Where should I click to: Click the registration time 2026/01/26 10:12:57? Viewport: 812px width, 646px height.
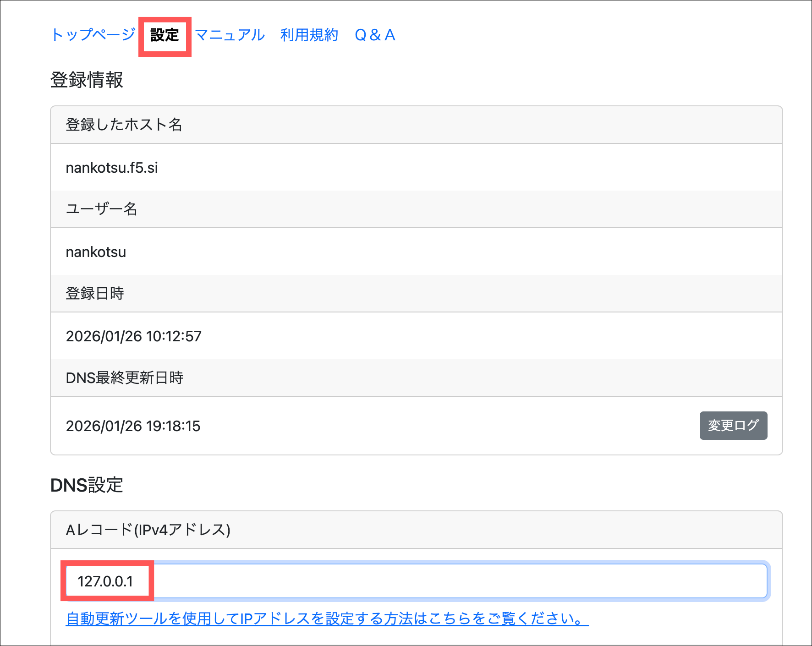coord(133,336)
